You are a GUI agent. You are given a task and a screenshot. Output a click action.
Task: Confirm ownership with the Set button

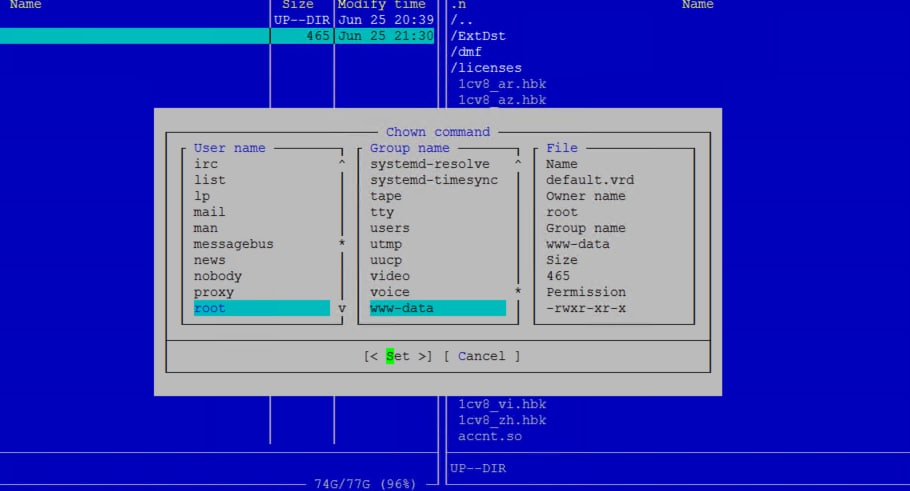click(398, 356)
